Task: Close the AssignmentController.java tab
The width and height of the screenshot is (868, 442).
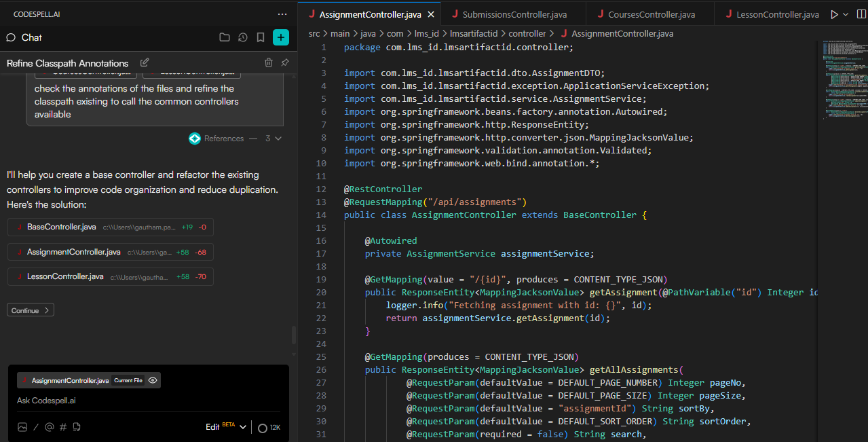Action: (430, 14)
